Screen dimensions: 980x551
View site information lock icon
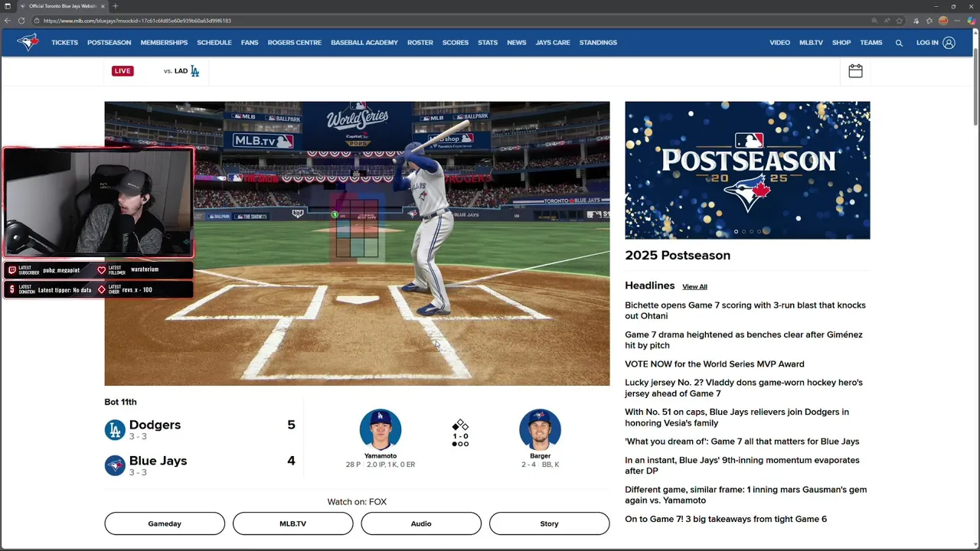pyautogui.click(x=37, y=21)
